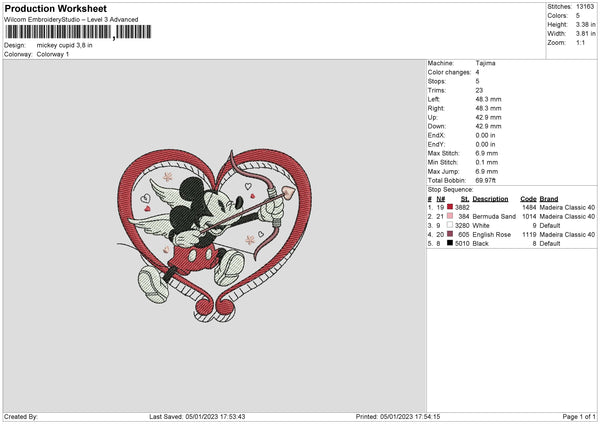Click the 'Created By:' footer label

(x=21, y=417)
